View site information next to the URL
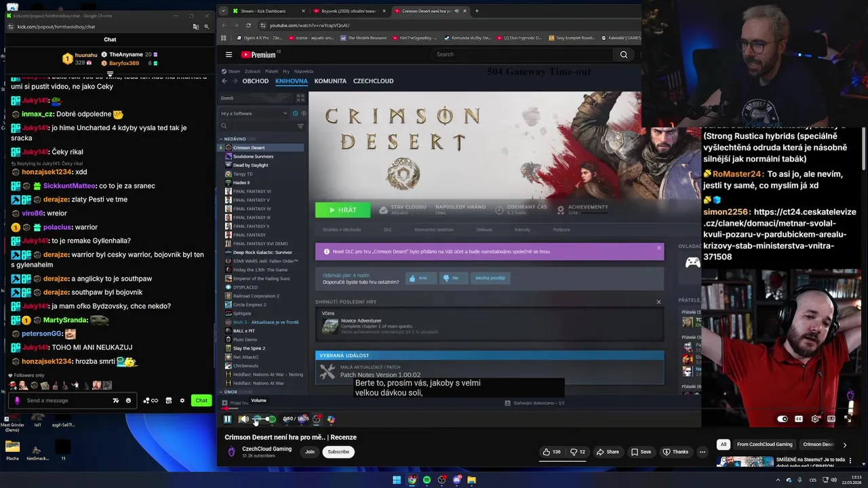 point(262,25)
